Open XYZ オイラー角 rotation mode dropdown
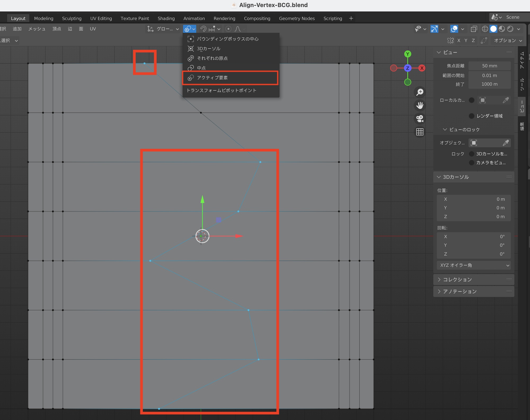This screenshot has width=530, height=420. [x=474, y=265]
